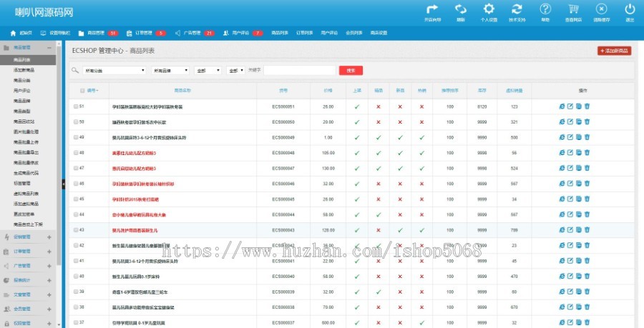Open 订单管理 nav item with badge 5
This screenshot has width=644, height=328.
(146, 33)
